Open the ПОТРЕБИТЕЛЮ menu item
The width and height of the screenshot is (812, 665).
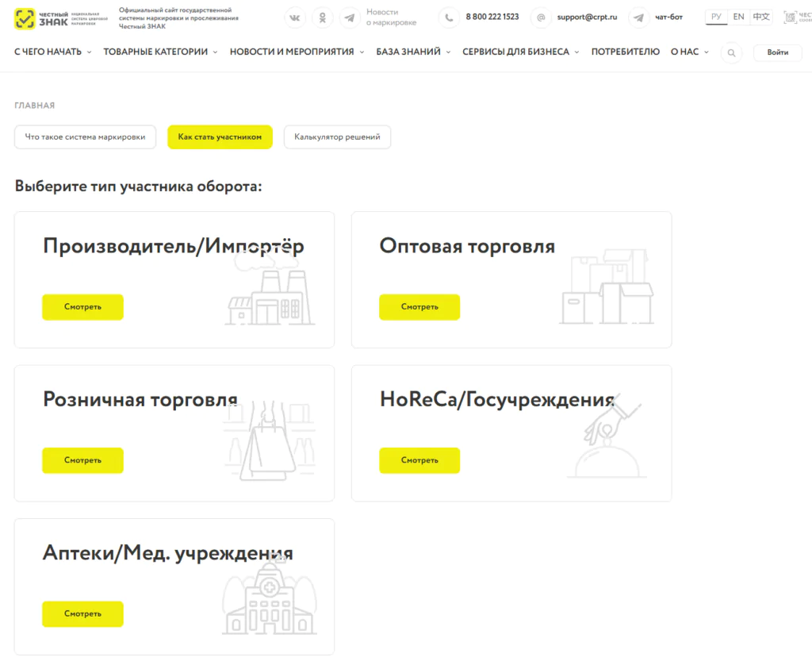coord(625,52)
